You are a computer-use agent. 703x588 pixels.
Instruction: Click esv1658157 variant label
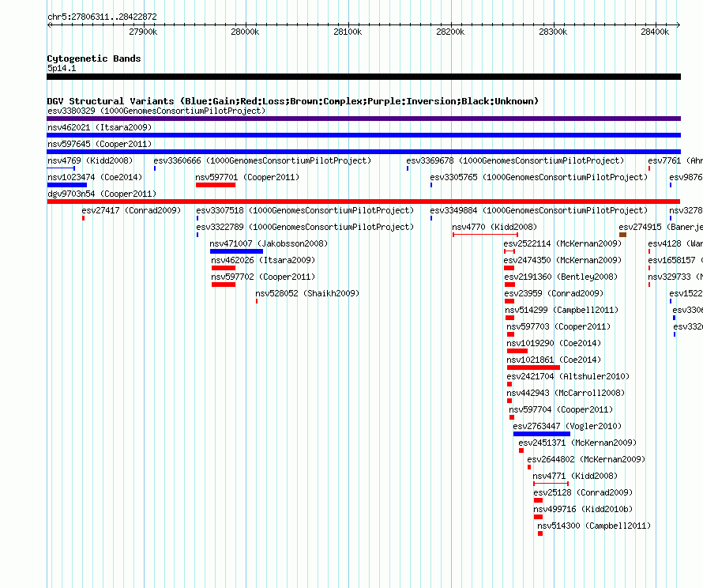click(x=675, y=260)
